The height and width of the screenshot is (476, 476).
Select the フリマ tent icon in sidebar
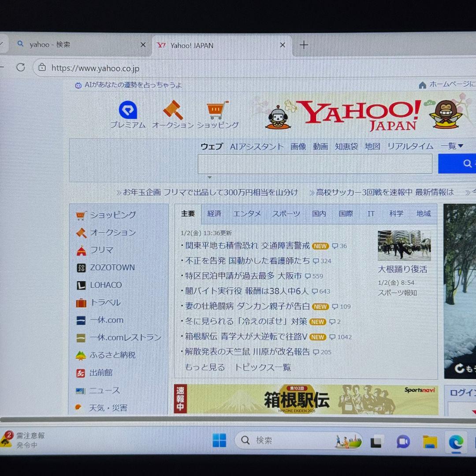tap(81, 250)
